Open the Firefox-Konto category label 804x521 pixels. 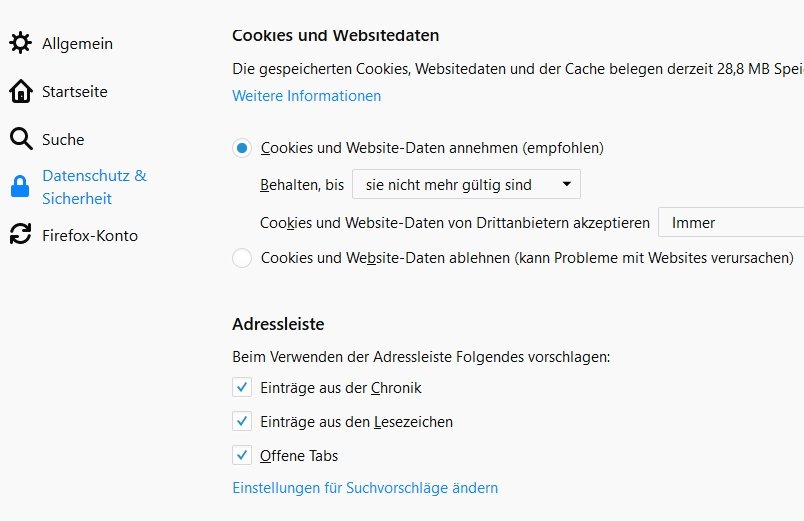pyautogui.click(x=90, y=236)
